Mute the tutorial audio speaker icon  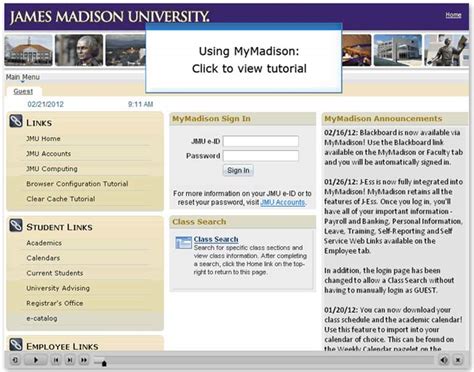(x=444, y=360)
